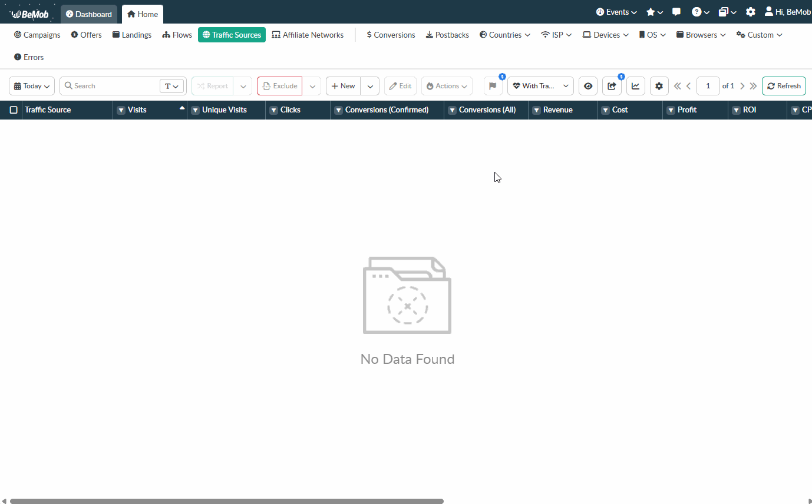Switch to the Dashboard tab
Viewport: 812px width, 504px height.
(89, 14)
